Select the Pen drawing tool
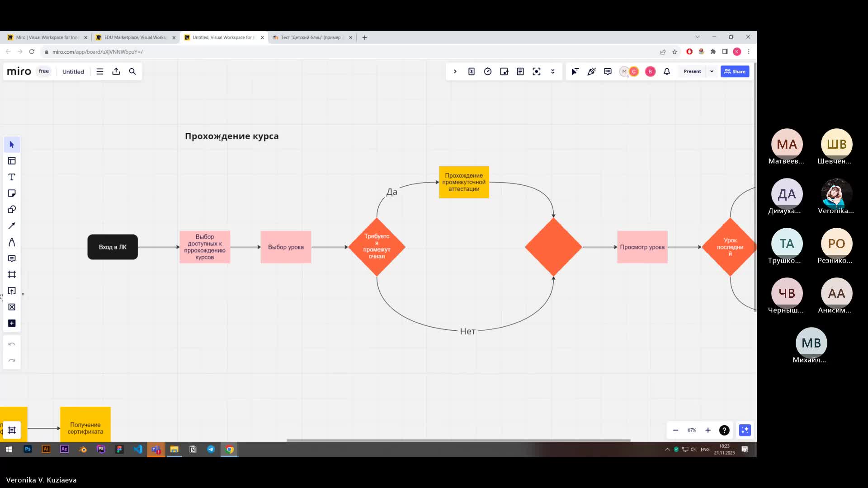This screenshot has width=868, height=488. click(x=12, y=242)
